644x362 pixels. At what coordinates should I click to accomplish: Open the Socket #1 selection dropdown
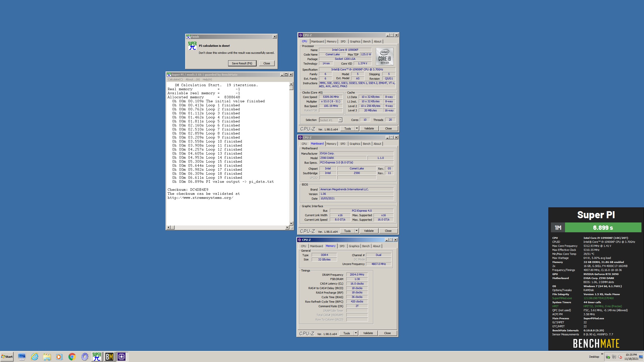coord(340,120)
